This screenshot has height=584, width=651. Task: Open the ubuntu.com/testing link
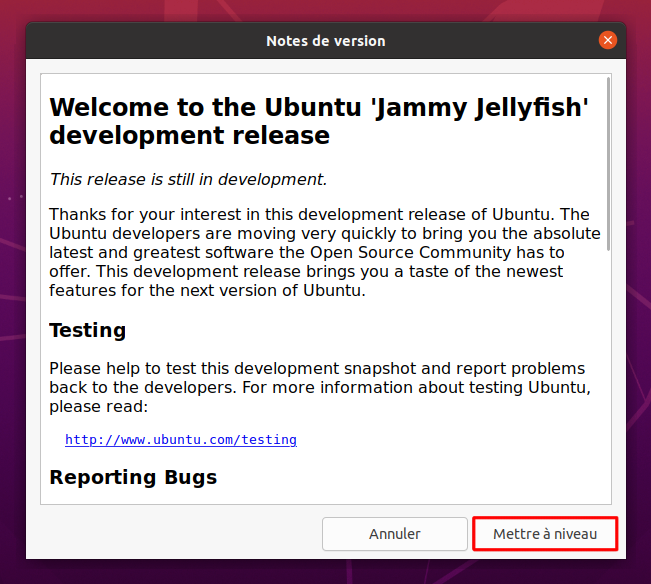click(181, 440)
